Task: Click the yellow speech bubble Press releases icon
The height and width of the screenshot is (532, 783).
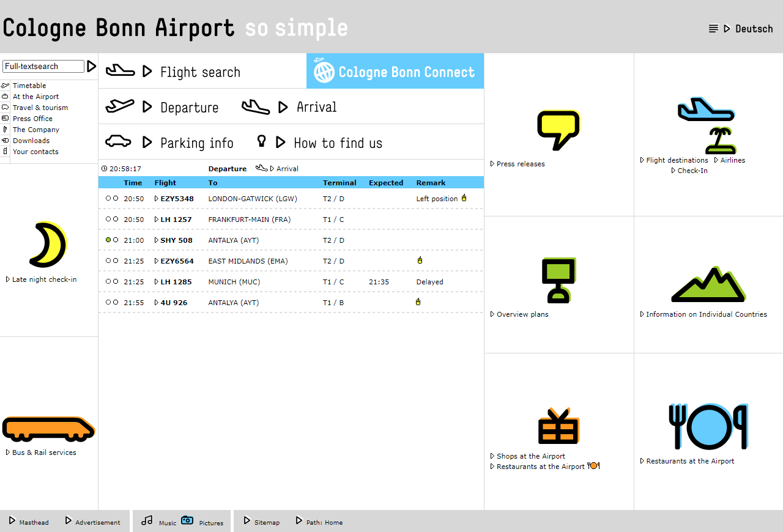Action: tap(558, 130)
